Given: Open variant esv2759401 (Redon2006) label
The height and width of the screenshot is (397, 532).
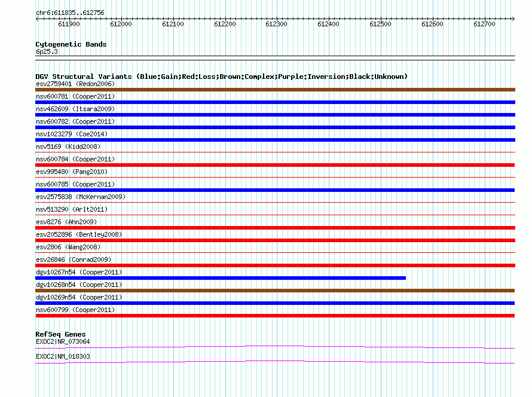Looking at the screenshot, I should [75, 84].
